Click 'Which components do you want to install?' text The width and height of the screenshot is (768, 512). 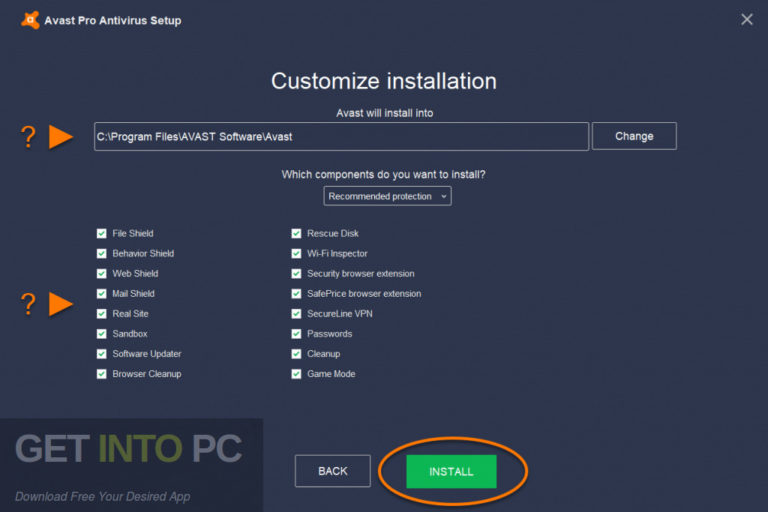click(x=384, y=174)
